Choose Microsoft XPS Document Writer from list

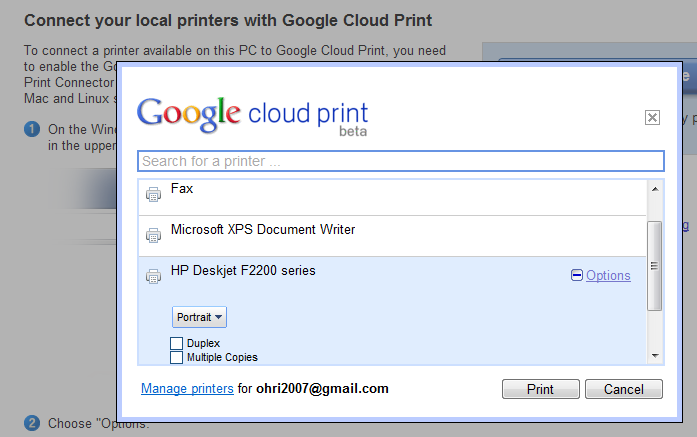click(262, 230)
